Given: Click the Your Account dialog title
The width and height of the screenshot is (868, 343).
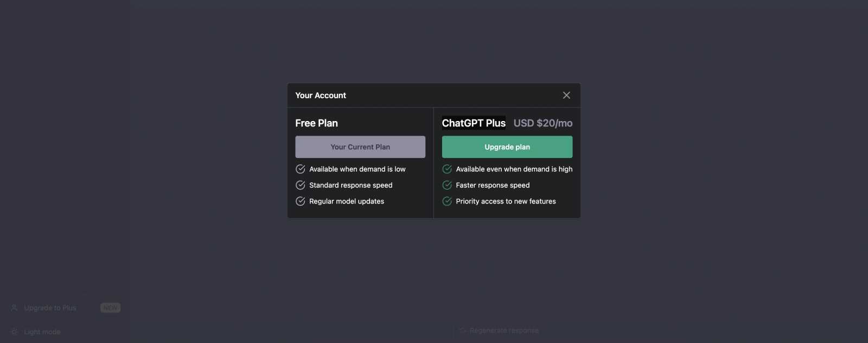Looking at the screenshot, I should pyautogui.click(x=321, y=96).
